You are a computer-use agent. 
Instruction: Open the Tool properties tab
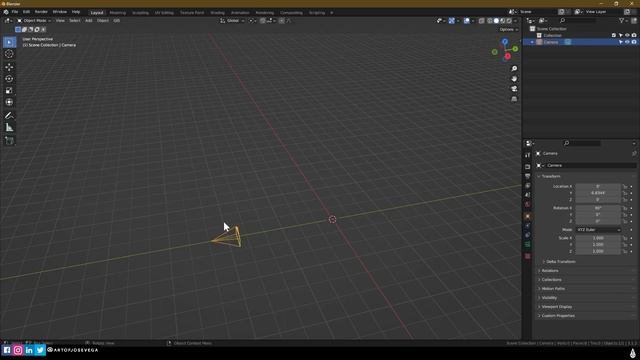pyautogui.click(x=527, y=155)
